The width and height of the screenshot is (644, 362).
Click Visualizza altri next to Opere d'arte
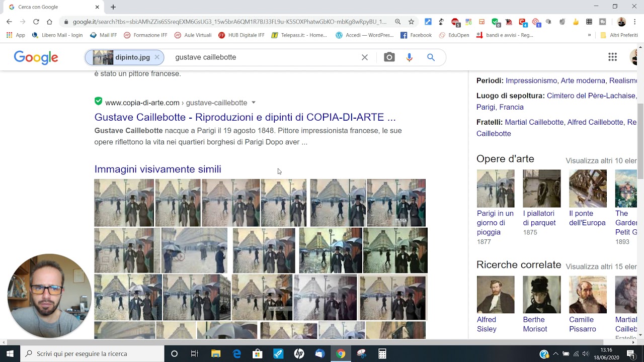[x=601, y=161]
